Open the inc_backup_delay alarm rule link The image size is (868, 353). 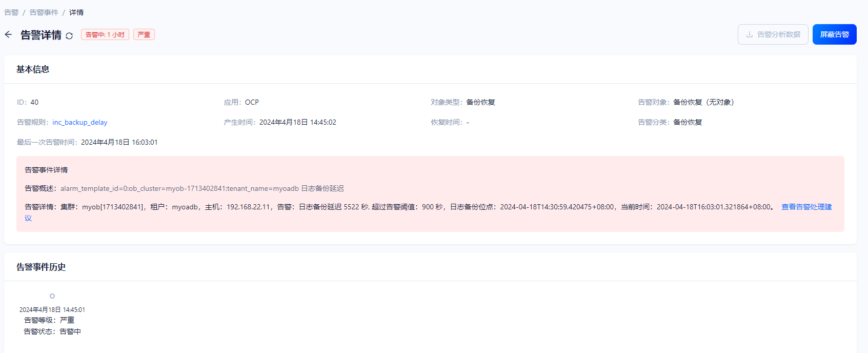click(80, 122)
